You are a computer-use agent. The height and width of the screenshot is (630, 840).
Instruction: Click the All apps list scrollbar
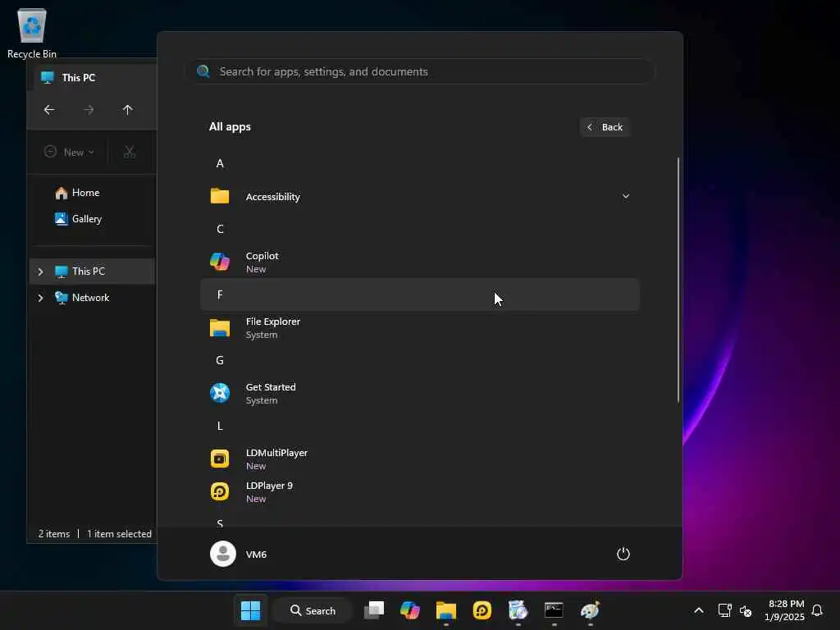coord(678,280)
